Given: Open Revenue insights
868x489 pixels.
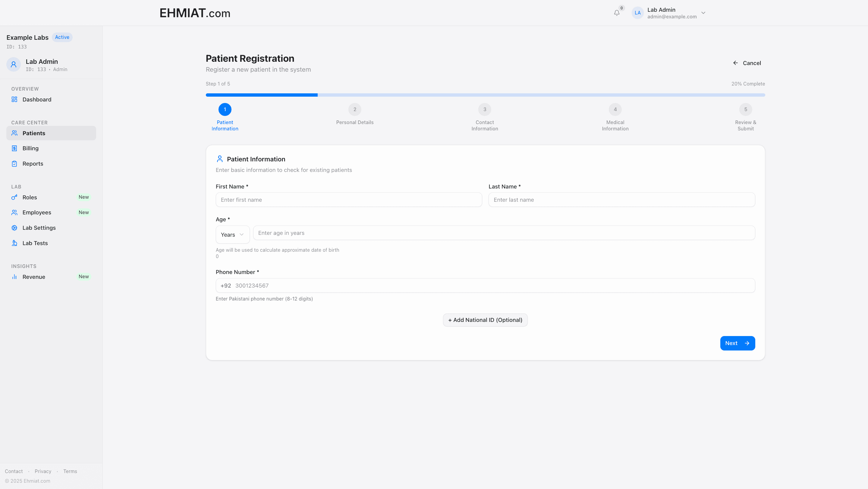Looking at the screenshot, I should click(51, 277).
